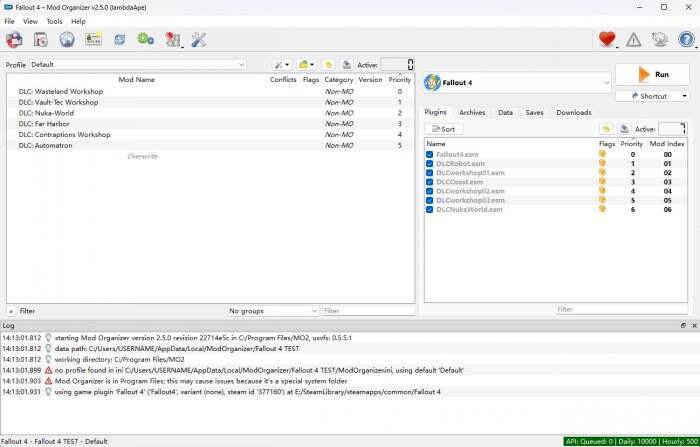700x447 pixels.
Task: Click the plugin list filter field
Action: coord(621,309)
